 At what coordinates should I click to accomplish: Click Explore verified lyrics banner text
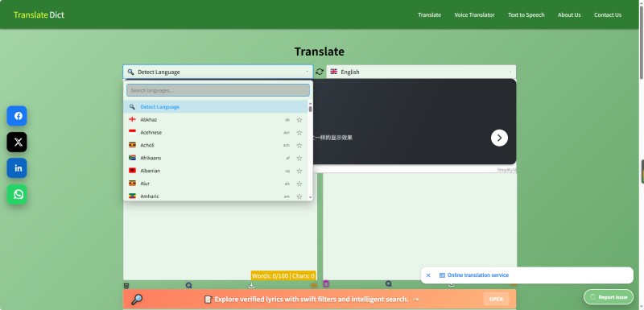[312, 300]
